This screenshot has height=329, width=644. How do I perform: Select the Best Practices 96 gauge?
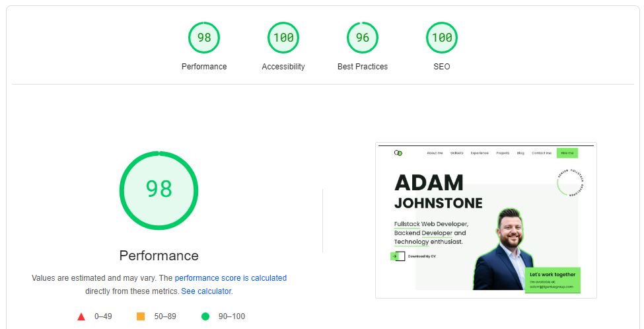(x=363, y=38)
